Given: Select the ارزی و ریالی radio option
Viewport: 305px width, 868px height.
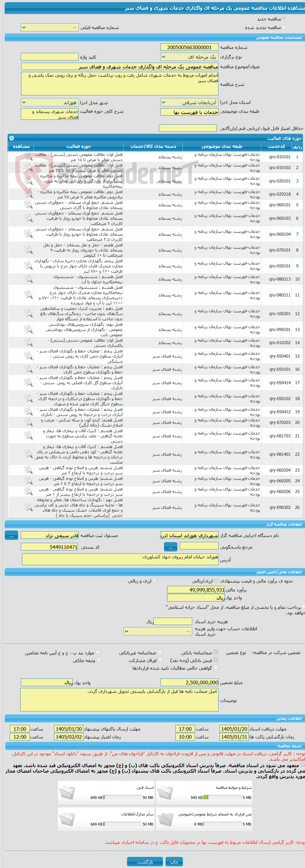Looking at the screenshot, I should coord(155,580).
